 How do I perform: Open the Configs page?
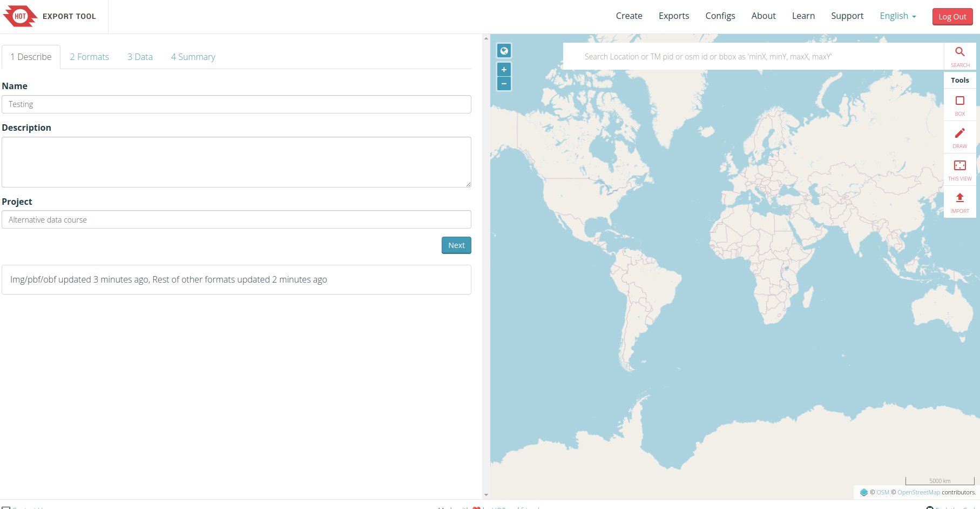720,16
